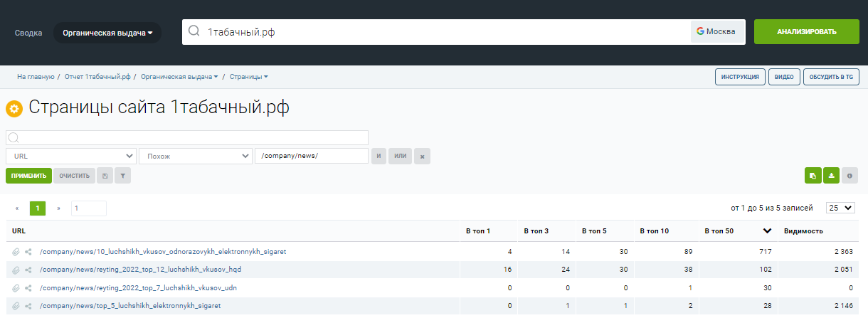Click the ВИДЕО button
Image resolution: width=868 pixels, height=318 pixels.
coord(784,77)
